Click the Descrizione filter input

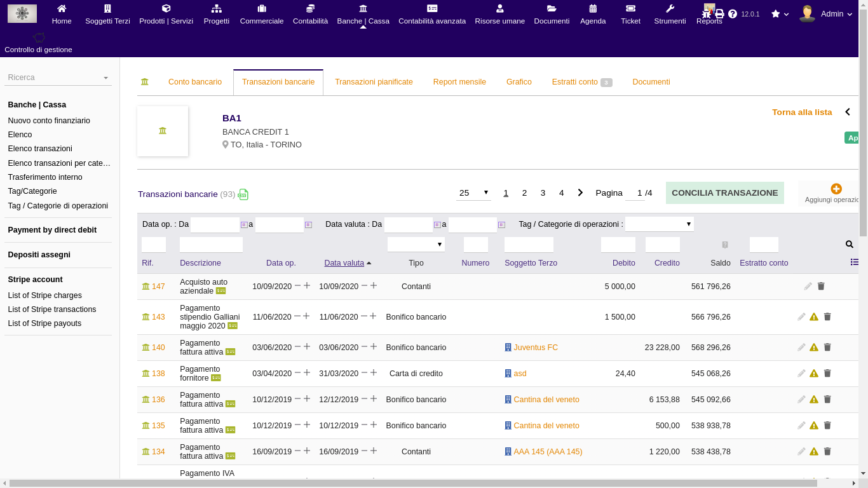pos(211,245)
